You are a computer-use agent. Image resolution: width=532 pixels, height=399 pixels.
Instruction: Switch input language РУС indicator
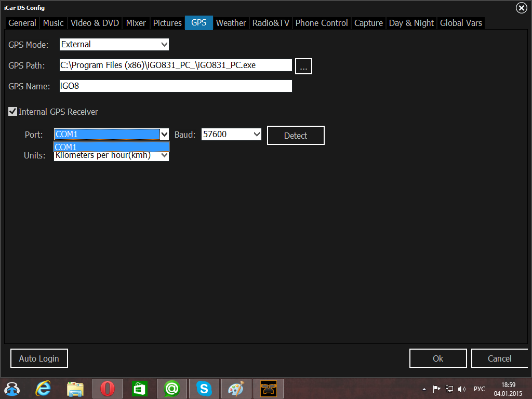tap(480, 389)
